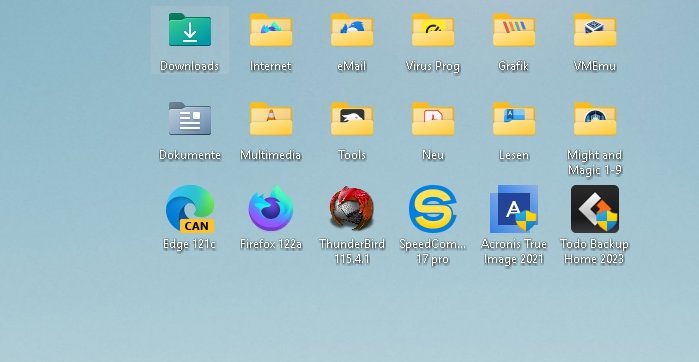Click the "ThunderBird 115.4.1" label text

(352, 251)
